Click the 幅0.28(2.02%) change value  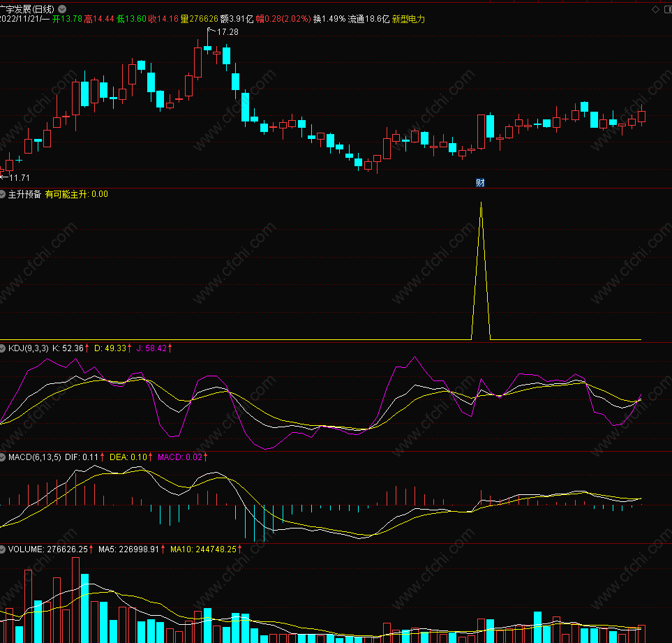point(283,19)
